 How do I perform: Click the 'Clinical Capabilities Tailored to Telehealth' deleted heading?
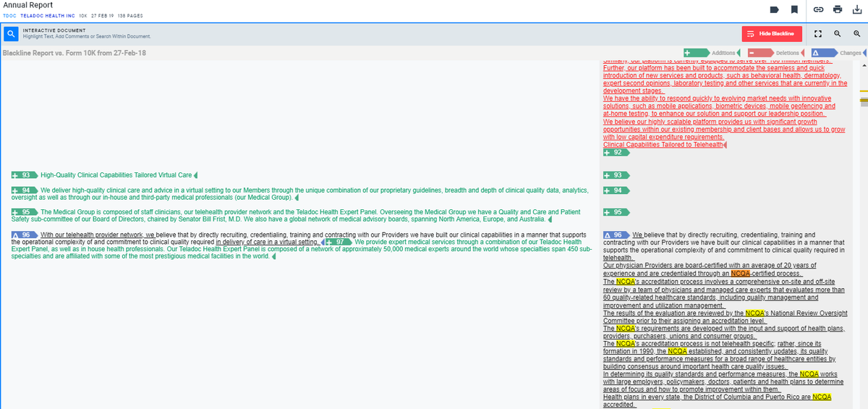coord(663,145)
